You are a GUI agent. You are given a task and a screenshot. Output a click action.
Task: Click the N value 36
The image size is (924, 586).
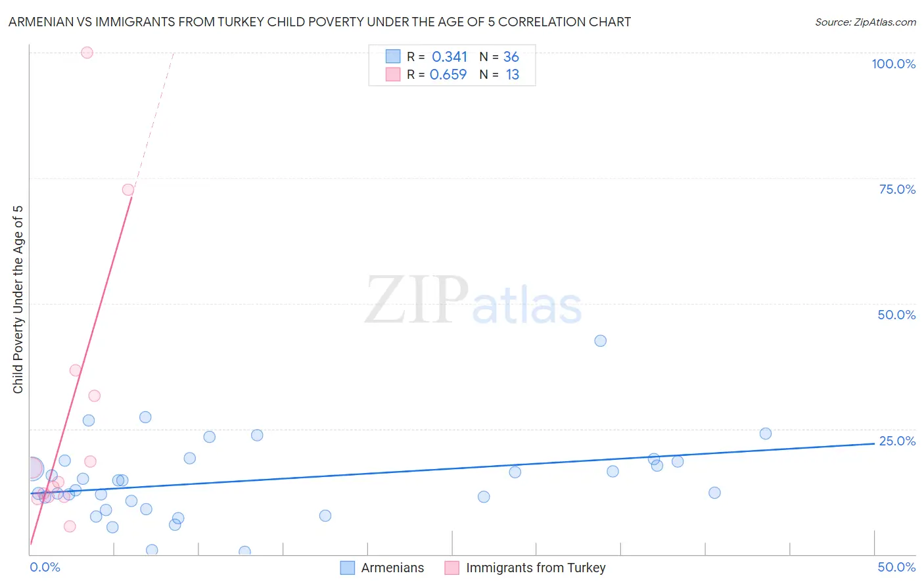coord(511,56)
